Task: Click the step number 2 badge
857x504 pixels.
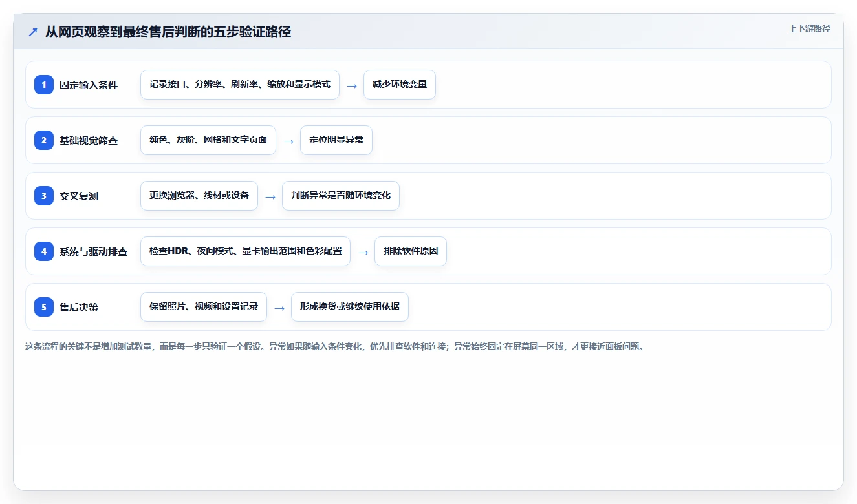Action: point(44,140)
